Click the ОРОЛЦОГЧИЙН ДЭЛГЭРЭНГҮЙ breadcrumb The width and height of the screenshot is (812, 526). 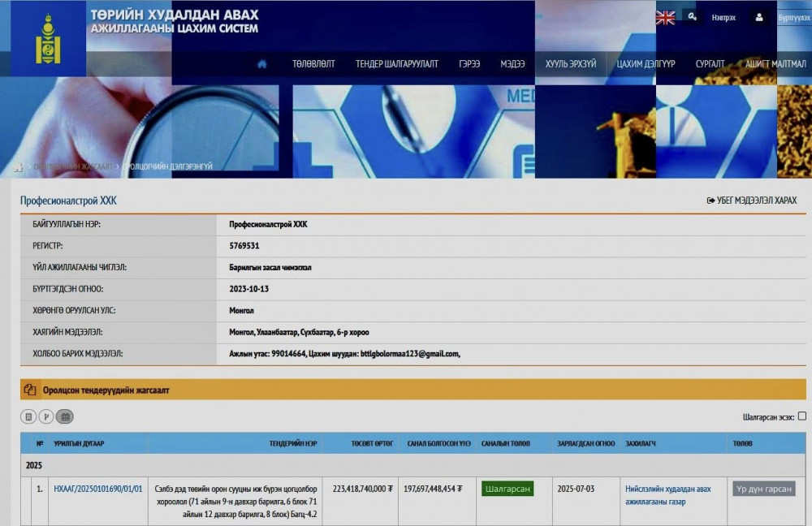click(168, 166)
